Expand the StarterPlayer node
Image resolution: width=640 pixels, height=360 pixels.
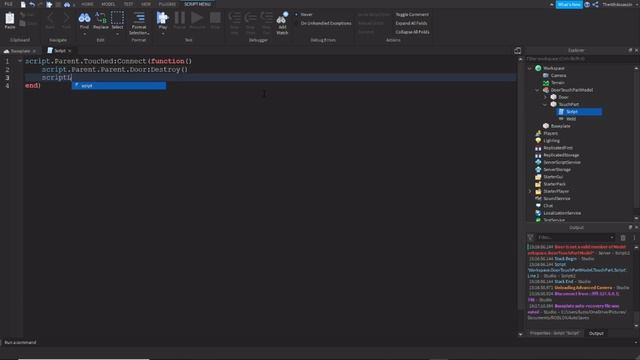tap(530, 191)
